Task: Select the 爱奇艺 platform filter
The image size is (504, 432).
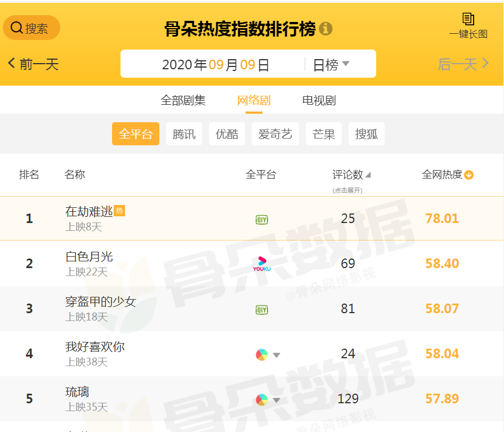Action: [275, 133]
